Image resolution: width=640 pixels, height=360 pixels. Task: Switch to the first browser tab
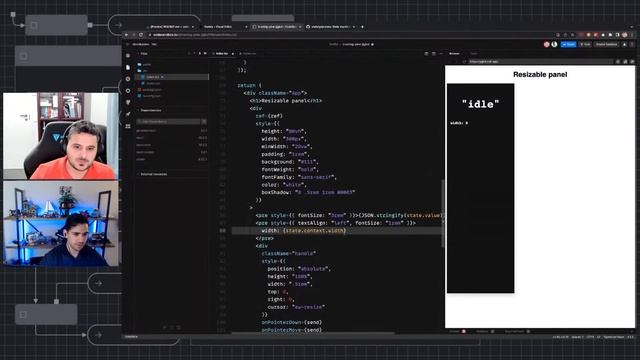pos(170,27)
